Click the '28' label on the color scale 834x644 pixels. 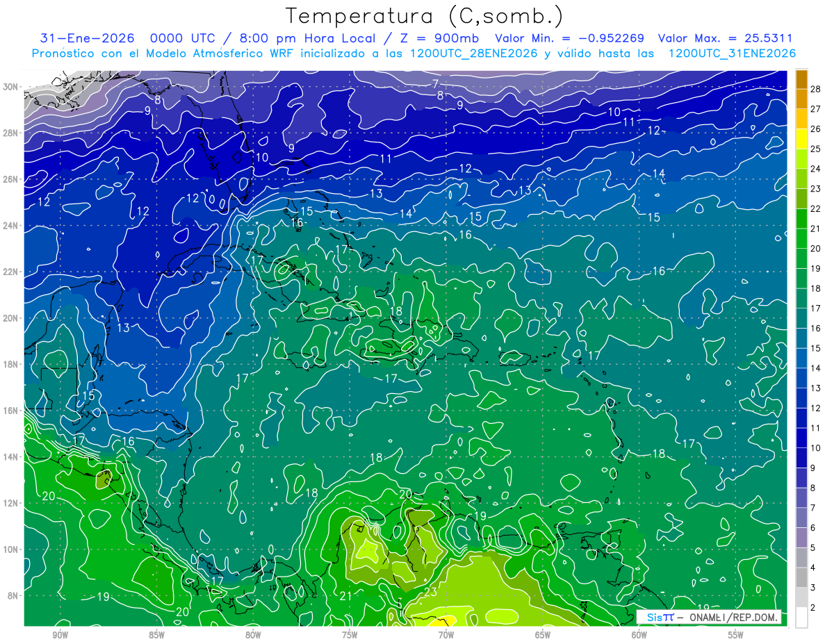(x=816, y=88)
